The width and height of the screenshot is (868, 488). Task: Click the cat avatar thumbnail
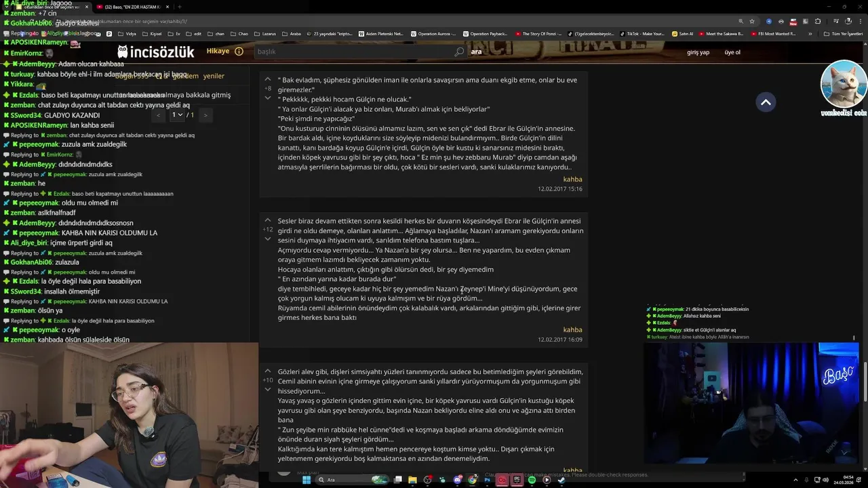(x=843, y=83)
